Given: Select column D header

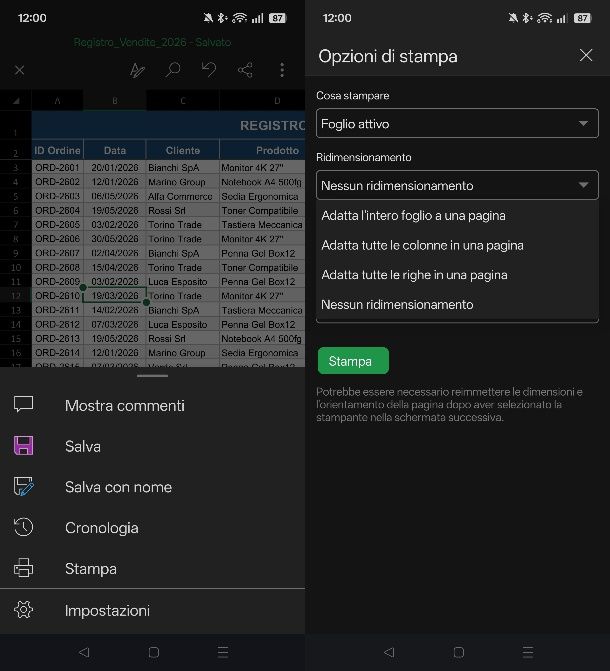Looking at the screenshot, I should point(262,101).
